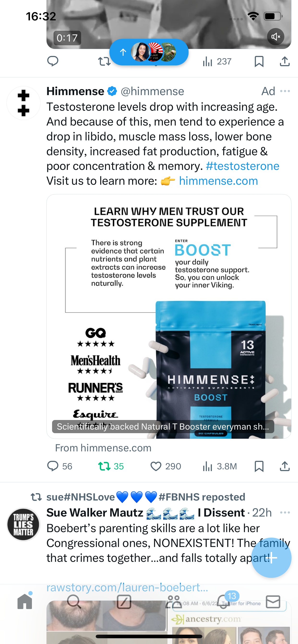Bookmark the Himmense ad post
Viewport: 298px width, 644px height.
point(259,466)
